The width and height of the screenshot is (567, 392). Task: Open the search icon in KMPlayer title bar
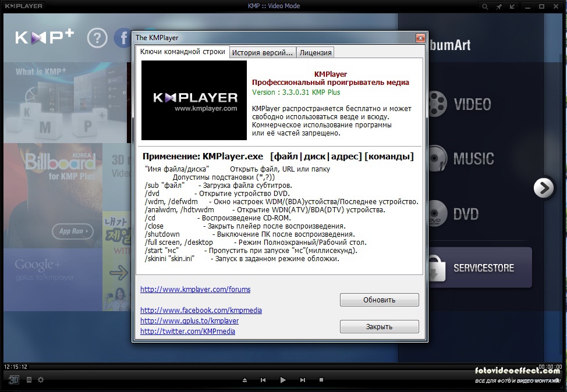click(485, 6)
